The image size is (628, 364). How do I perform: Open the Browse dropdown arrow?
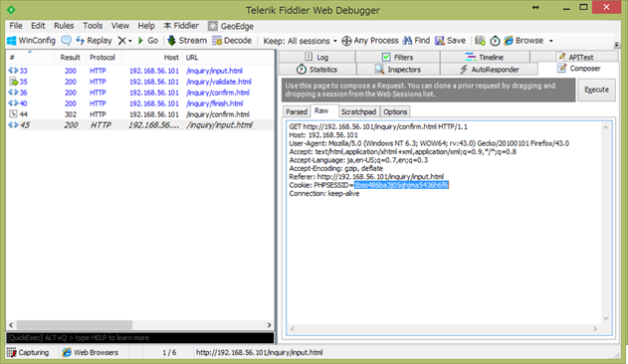click(x=551, y=41)
